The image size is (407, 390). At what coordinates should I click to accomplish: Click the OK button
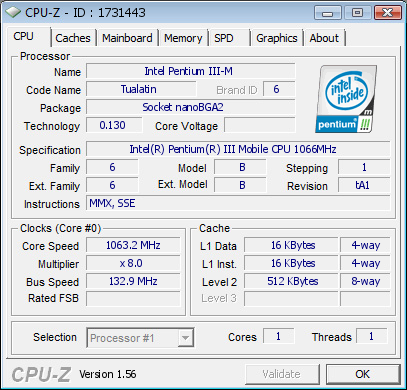[x=363, y=374]
